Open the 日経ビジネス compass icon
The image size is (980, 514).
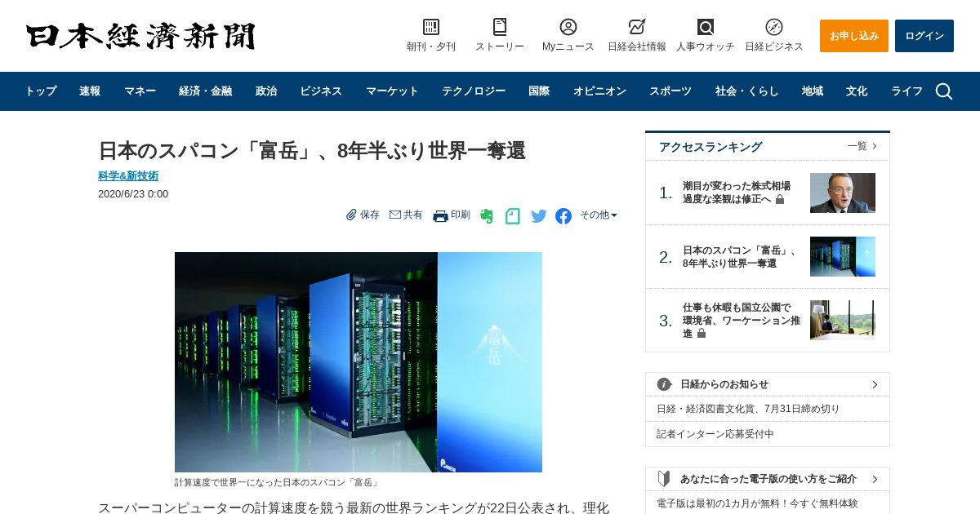tap(774, 27)
